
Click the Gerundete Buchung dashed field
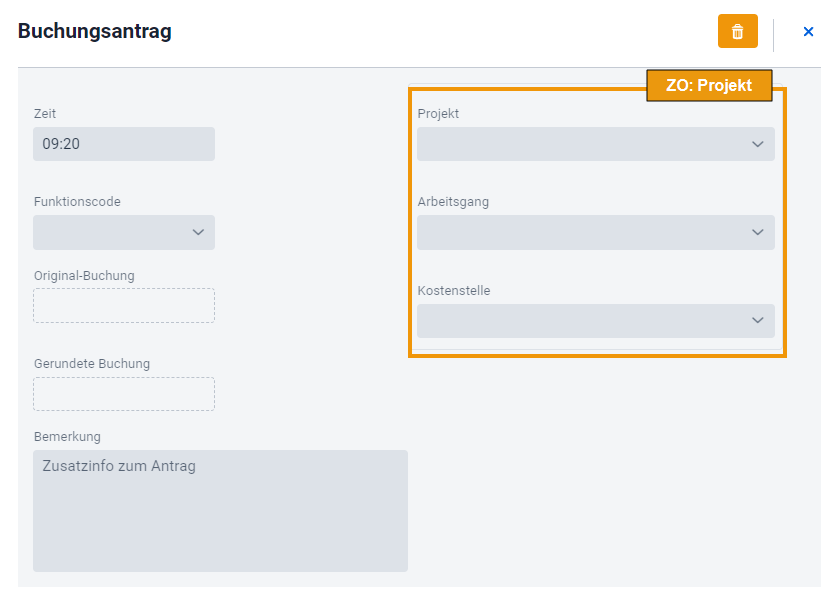pos(124,394)
